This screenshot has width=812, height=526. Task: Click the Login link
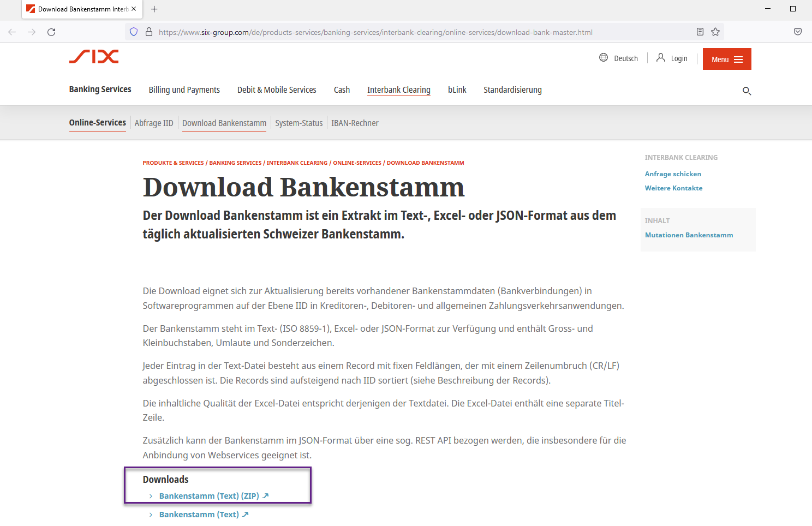pyautogui.click(x=679, y=59)
